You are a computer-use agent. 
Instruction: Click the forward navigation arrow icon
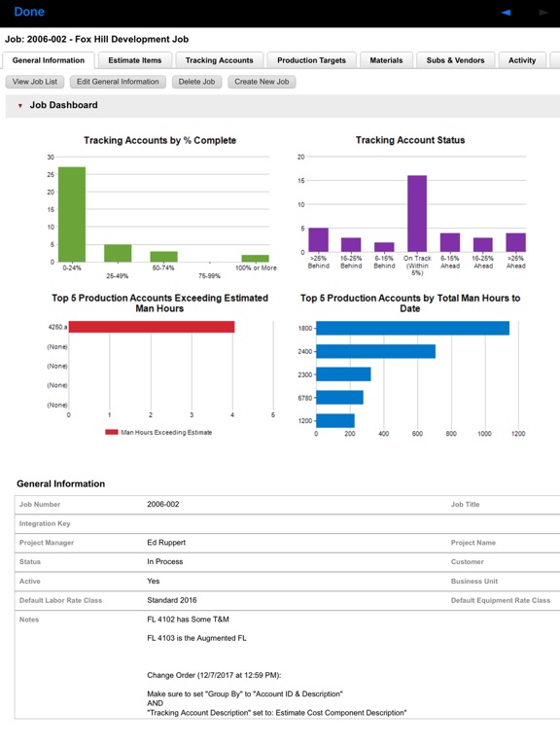pos(543,13)
